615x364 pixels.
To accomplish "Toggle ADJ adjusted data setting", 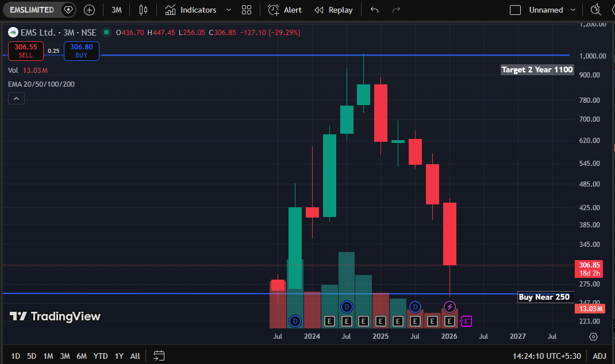I will pyautogui.click(x=599, y=356).
